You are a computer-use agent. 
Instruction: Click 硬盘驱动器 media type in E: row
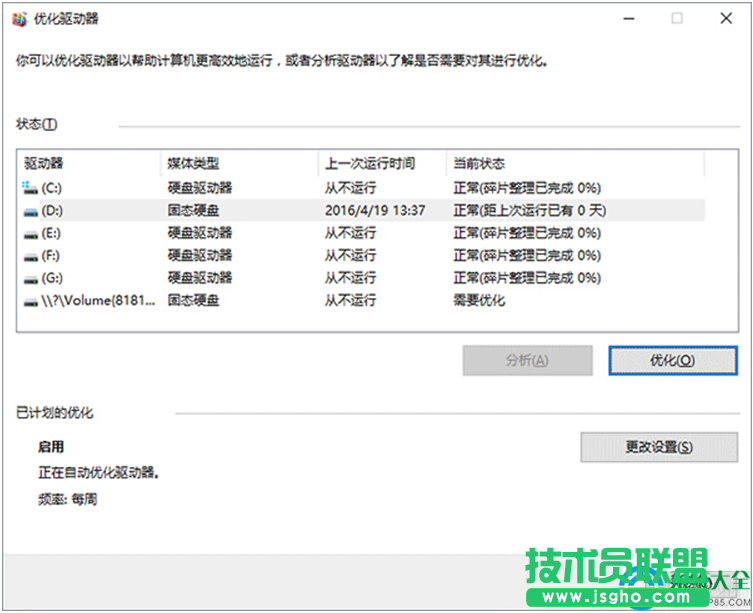[x=200, y=233]
